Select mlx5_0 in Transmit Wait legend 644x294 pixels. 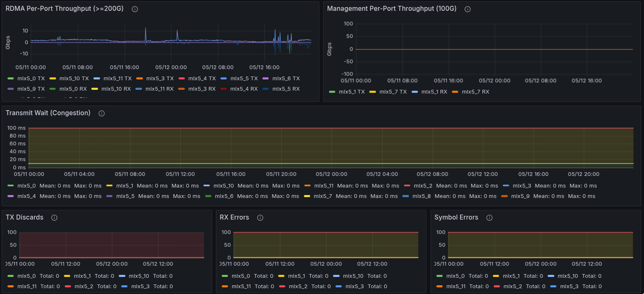click(x=27, y=185)
